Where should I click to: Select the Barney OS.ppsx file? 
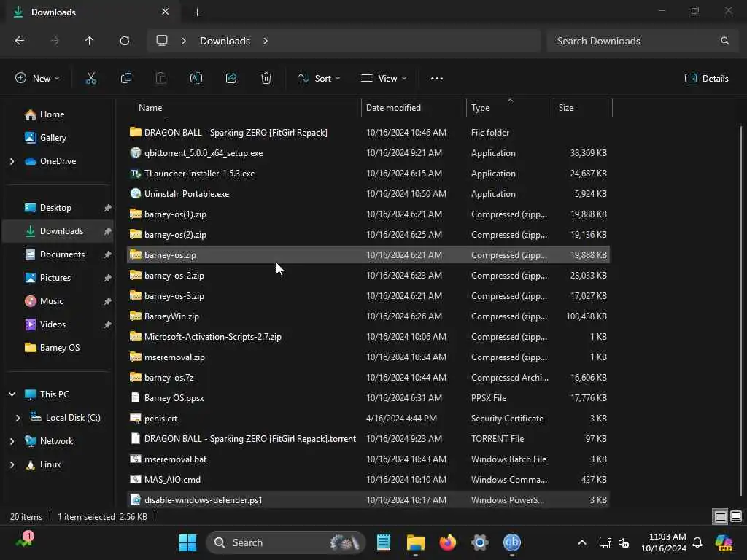368,398
